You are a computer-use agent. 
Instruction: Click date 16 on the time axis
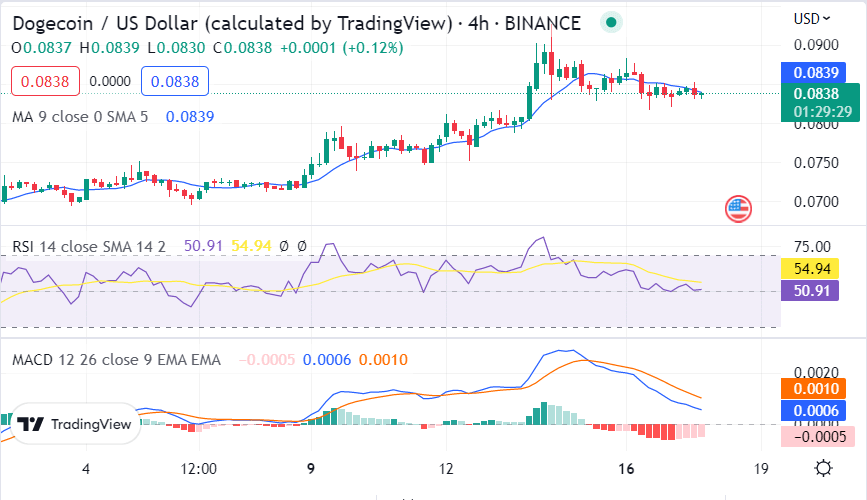(626, 469)
